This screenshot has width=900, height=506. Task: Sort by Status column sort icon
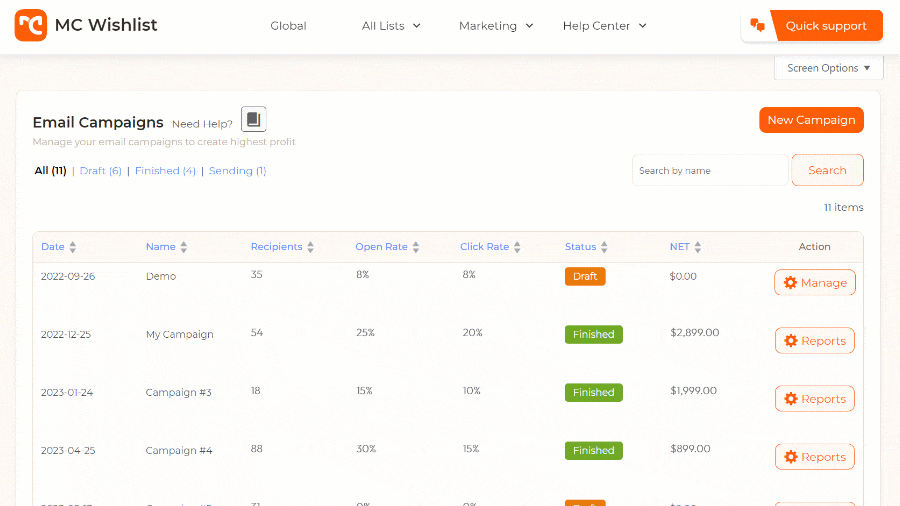tap(605, 247)
